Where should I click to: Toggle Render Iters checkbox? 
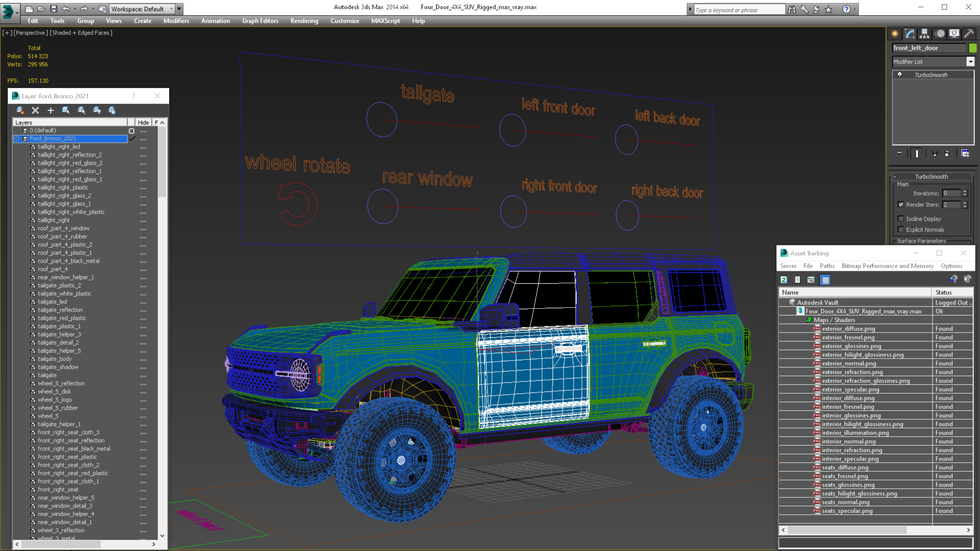pyautogui.click(x=901, y=204)
